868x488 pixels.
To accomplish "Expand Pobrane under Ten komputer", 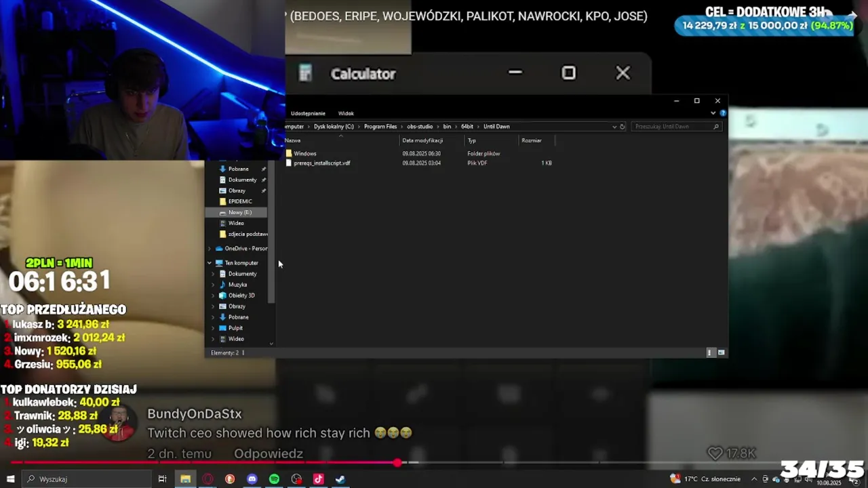I will [x=214, y=317].
